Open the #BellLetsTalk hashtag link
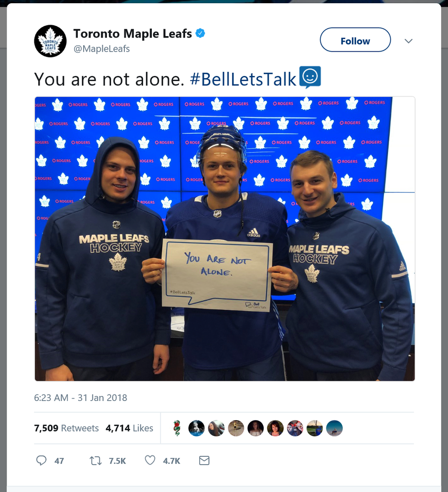448x492 pixels. pyautogui.click(x=243, y=79)
